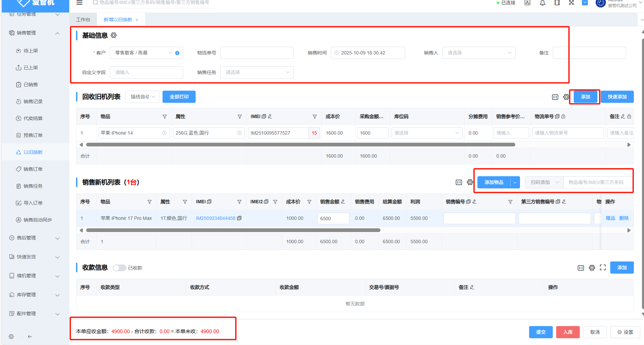The width and height of the screenshot is (644, 345).
Task: Expand 售后管理 in sidebar
Action: [34, 238]
